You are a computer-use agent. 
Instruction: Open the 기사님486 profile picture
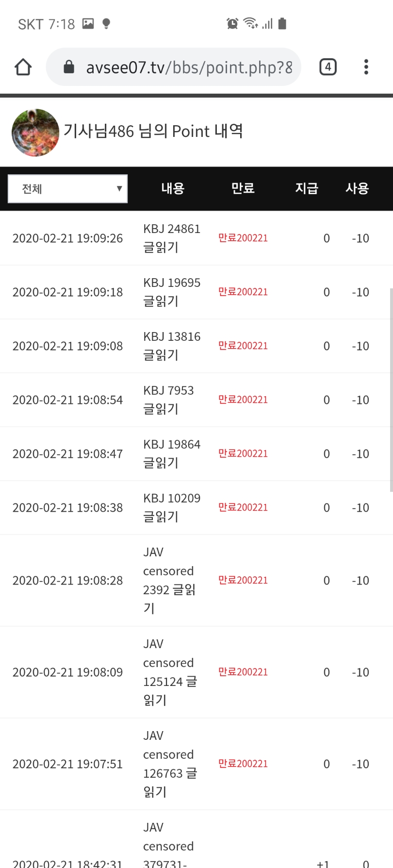[x=35, y=133]
